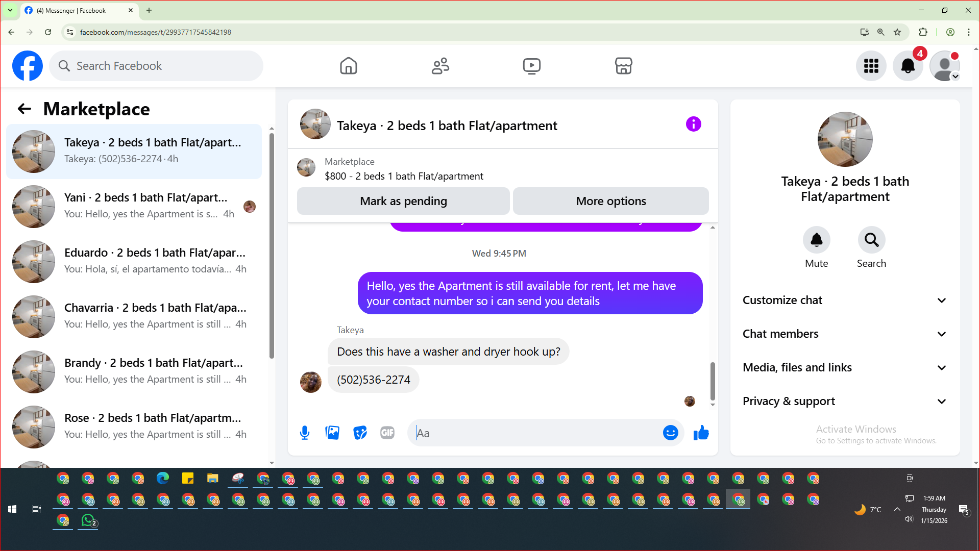This screenshot has height=551, width=980.
Task: Click More options button
Action: click(610, 201)
